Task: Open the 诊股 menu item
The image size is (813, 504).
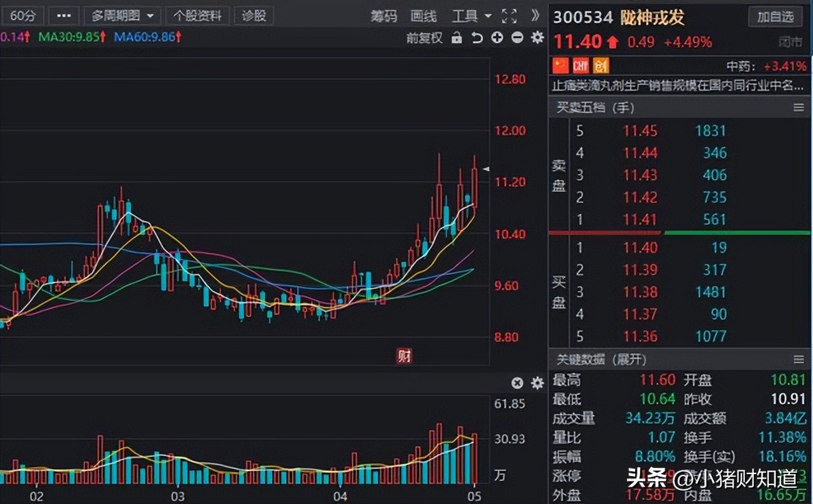Action: (x=254, y=15)
